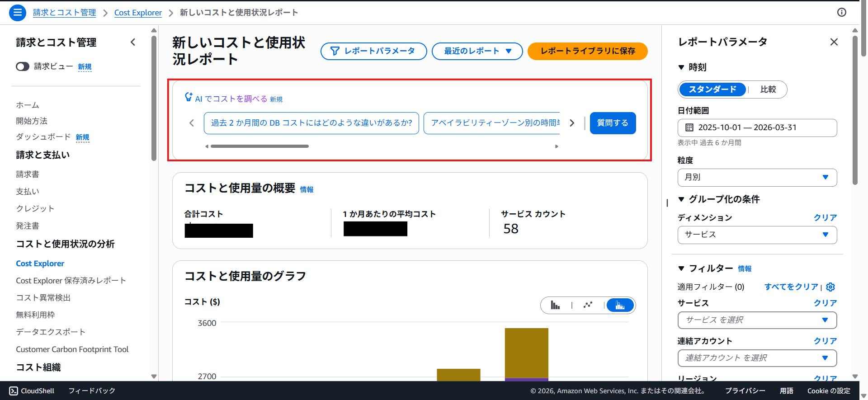The image size is (868, 400).
Task: Open 情報 link beside コストと使用量の概要
Action: coord(307,190)
